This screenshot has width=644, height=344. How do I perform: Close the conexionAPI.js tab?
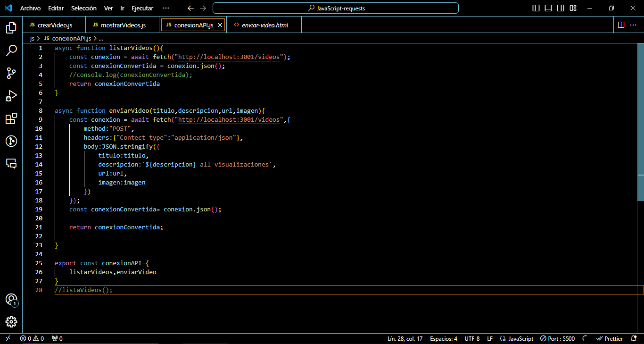point(220,25)
